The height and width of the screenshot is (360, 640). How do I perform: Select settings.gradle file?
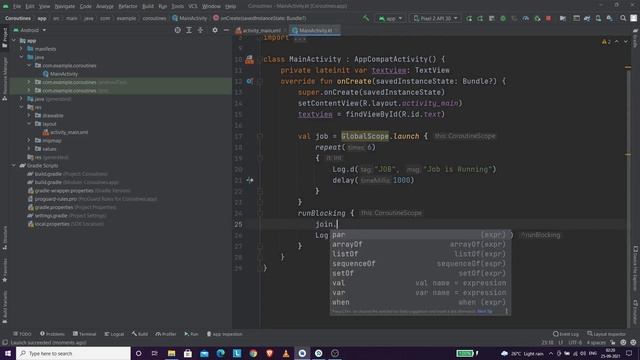[x=68, y=216]
